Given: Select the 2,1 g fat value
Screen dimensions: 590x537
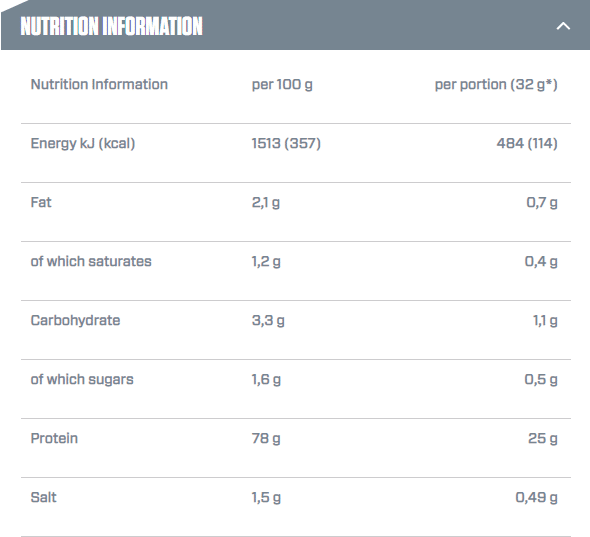Looking at the screenshot, I should [x=266, y=202].
